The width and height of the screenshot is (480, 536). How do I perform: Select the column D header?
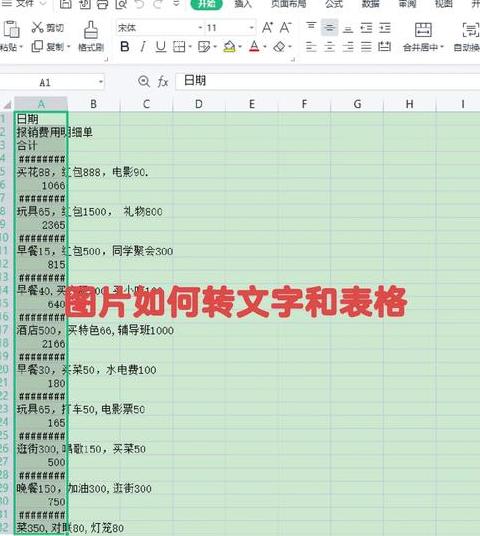[x=199, y=104]
